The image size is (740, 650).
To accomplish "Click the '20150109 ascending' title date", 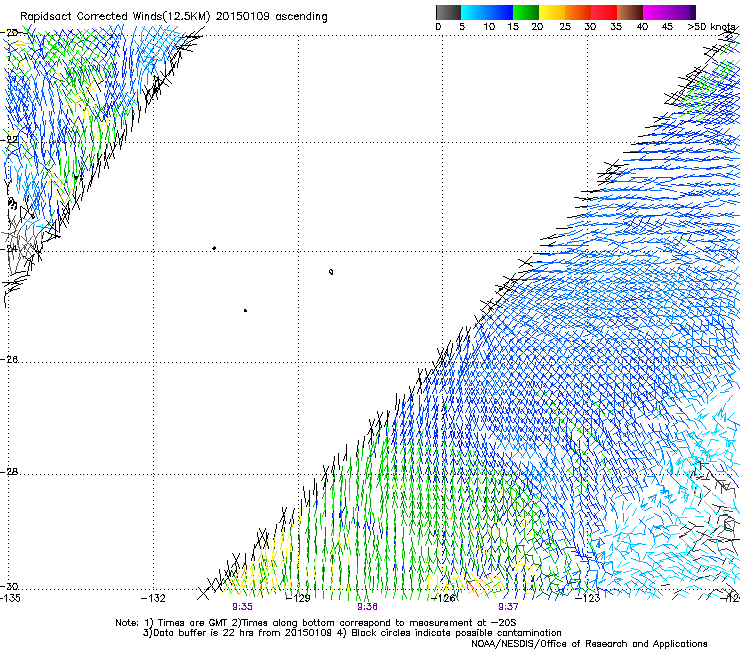I will point(271,17).
